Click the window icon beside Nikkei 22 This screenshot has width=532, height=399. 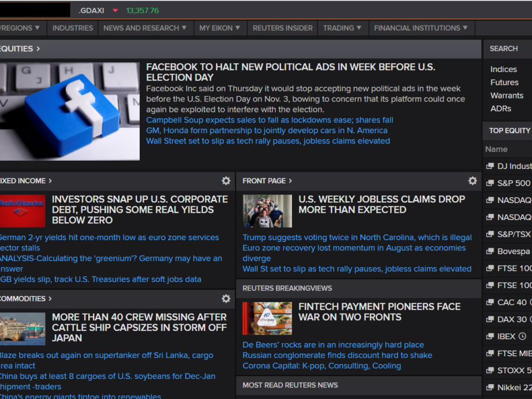click(x=489, y=387)
